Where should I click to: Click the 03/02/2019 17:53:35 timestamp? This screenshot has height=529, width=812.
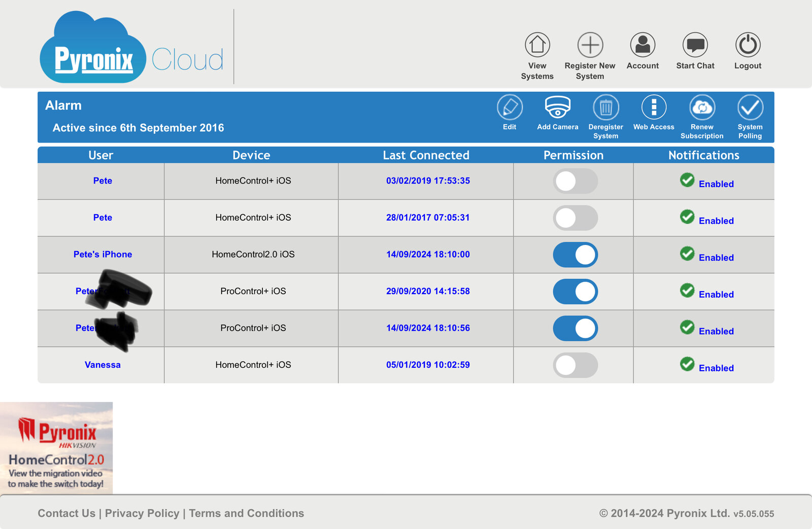coord(428,181)
